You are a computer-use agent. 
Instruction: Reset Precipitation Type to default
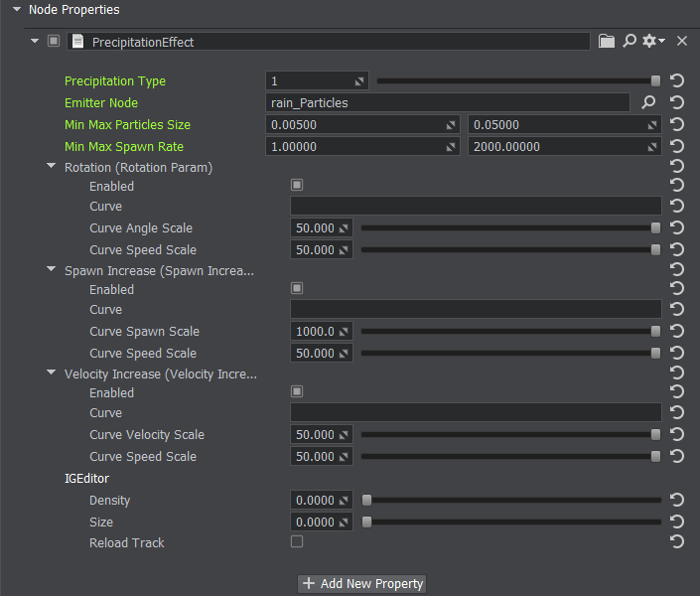pyautogui.click(x=677, y=81)
